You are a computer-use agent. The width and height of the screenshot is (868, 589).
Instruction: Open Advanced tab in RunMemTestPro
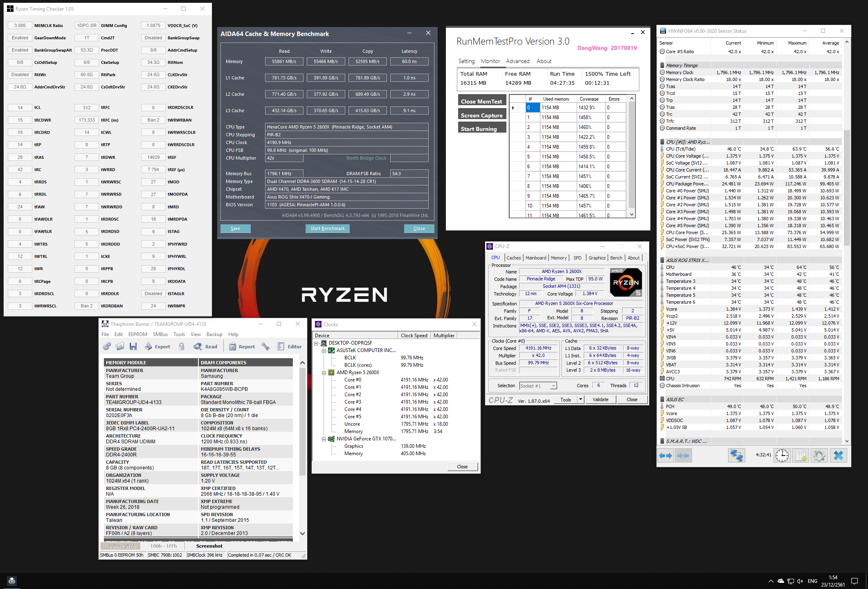click(x=518, y=61)
